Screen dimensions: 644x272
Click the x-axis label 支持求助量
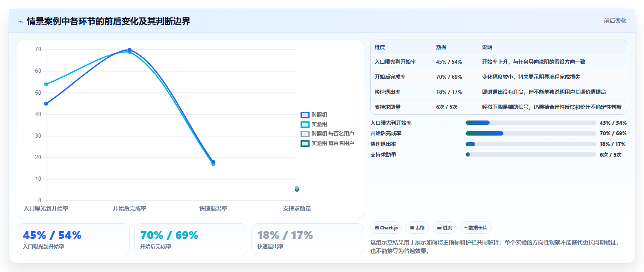pos(297,209)
